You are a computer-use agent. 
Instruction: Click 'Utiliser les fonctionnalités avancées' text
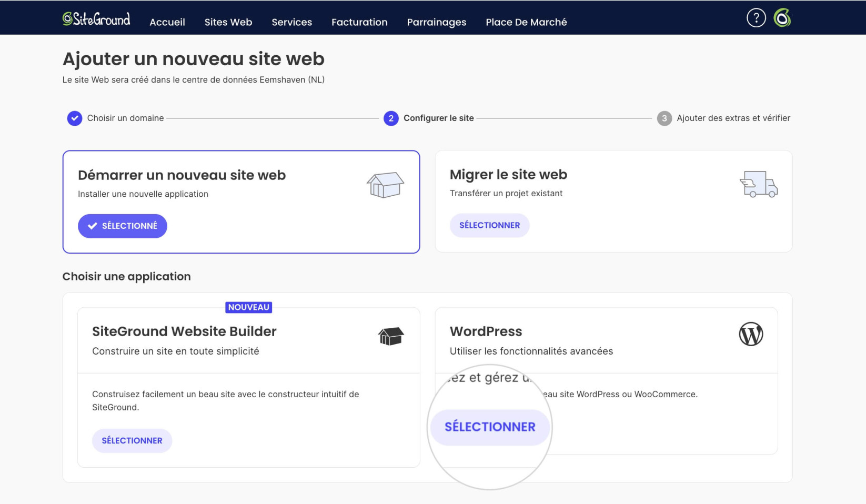(x=531, y=351)
